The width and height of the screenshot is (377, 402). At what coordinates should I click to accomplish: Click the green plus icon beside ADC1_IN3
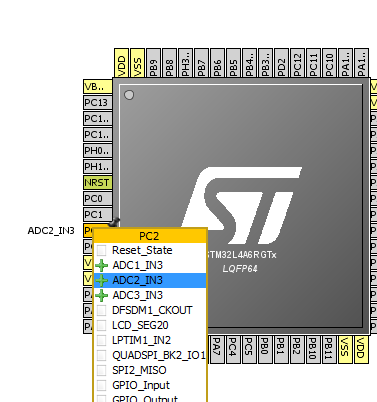point(101,265)
